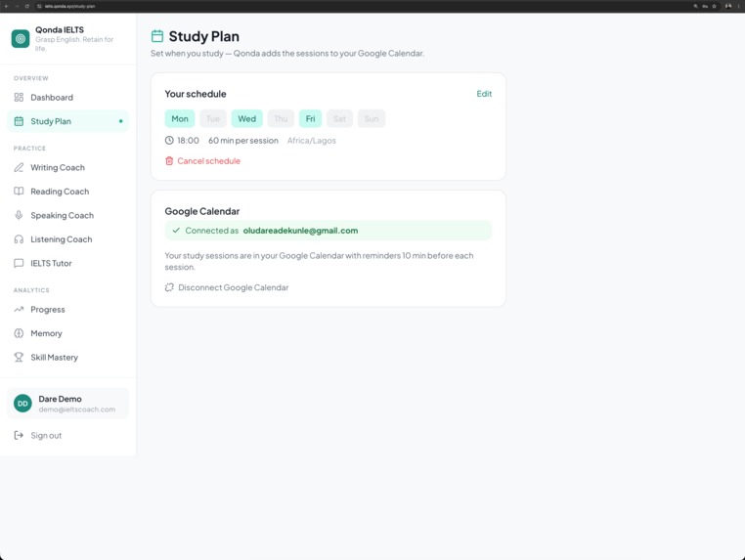Open the Dare Demo profile card
This screenshot has width=745, height=560.
[x=67, y=404]
